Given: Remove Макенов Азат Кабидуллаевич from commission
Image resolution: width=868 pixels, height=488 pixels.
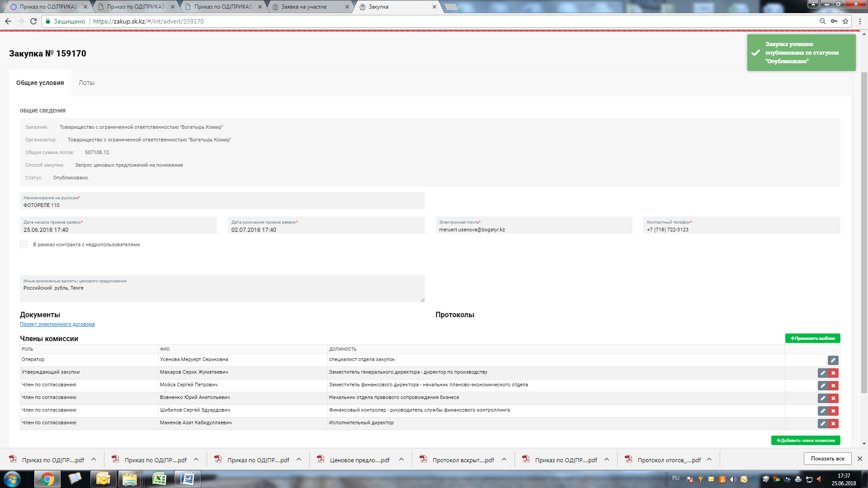Looking at the screenshot, I should click(x=833, y=423).
